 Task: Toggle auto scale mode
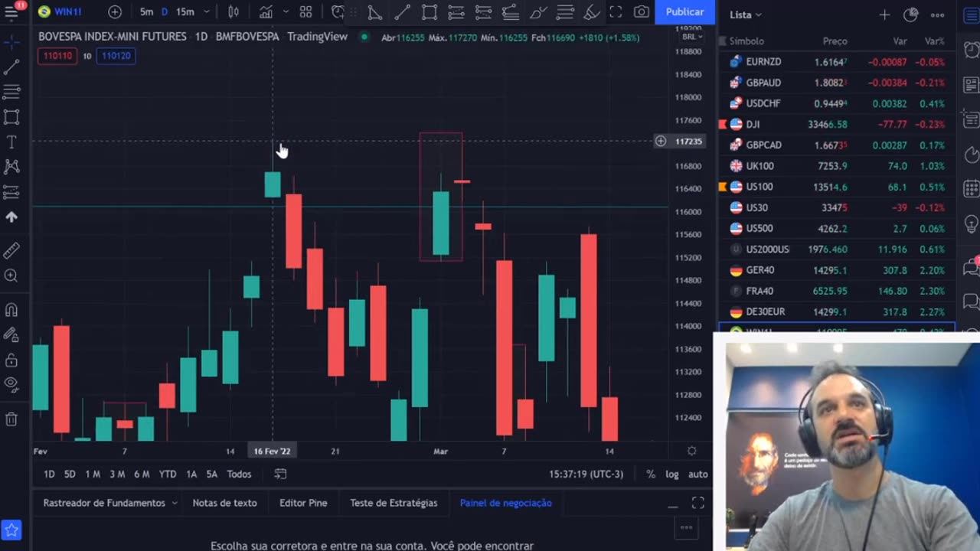(697, 474)
